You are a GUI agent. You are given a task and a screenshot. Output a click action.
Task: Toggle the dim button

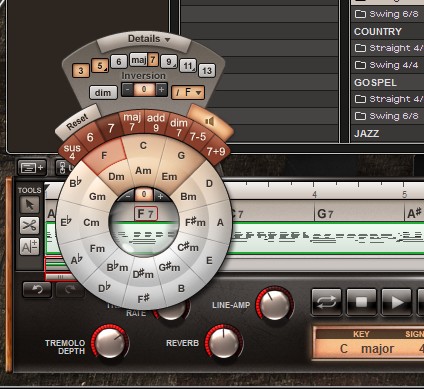[x=103, y=92]
